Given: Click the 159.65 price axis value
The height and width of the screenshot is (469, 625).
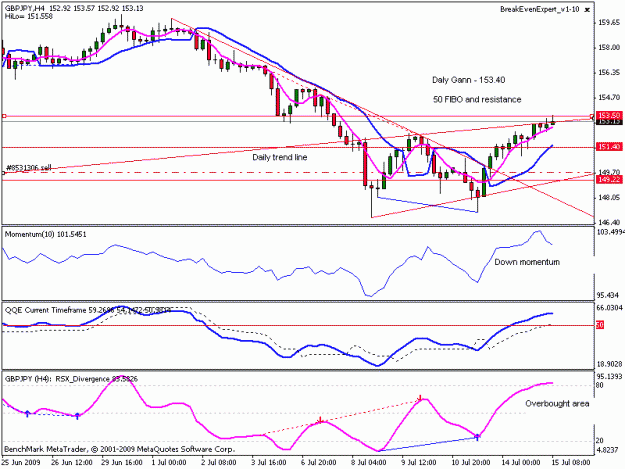Looking at the screenshot, I should [x=609, y=23].
